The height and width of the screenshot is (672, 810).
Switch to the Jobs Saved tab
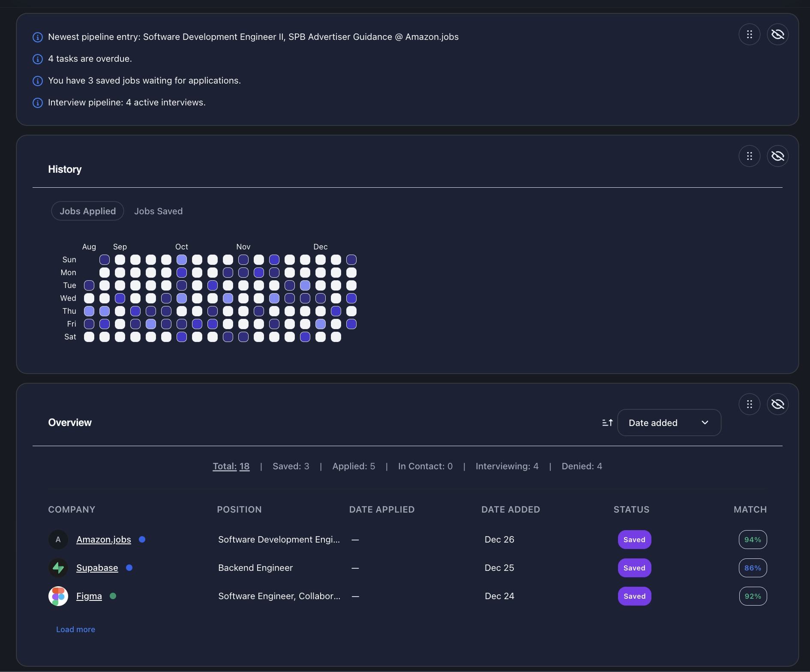[x=158, y=211]
